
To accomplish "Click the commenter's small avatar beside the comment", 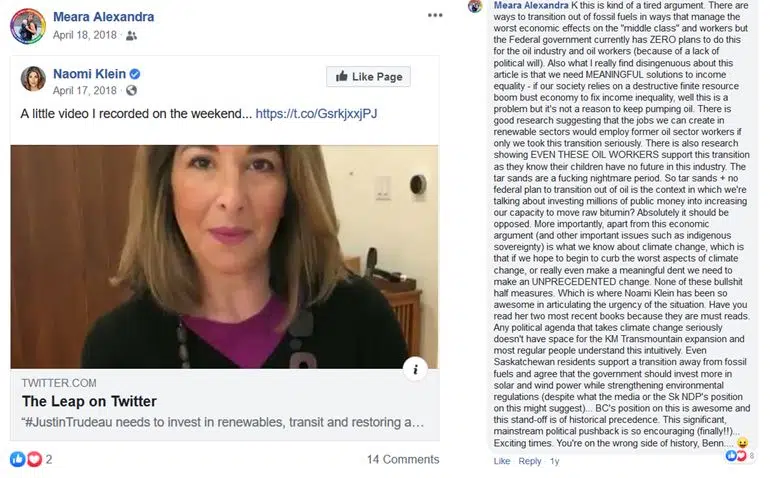I will pyautogui.click(x=475, y=6).
